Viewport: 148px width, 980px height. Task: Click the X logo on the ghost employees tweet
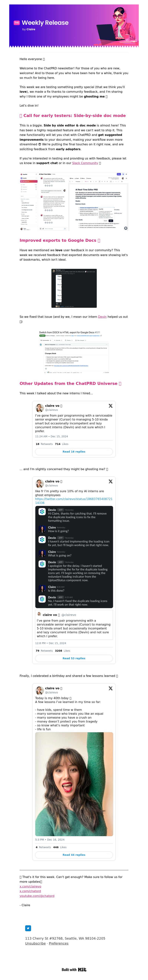pos(110,481)
